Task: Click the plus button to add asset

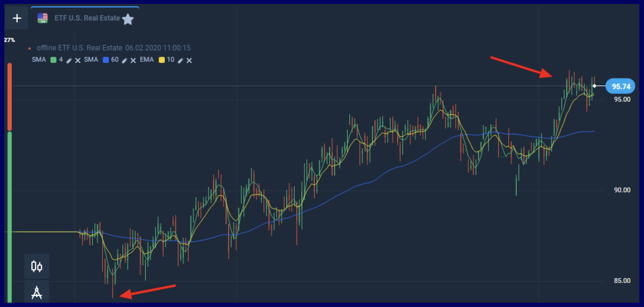Action: point(17,18)
